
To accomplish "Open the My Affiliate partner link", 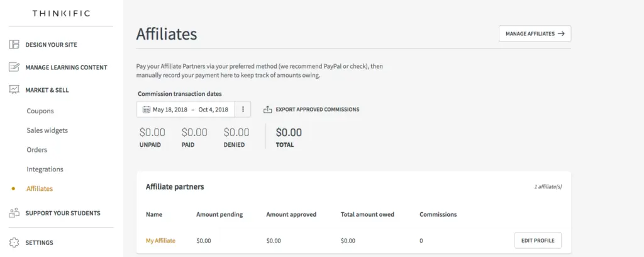I will [x=160, y=241].
